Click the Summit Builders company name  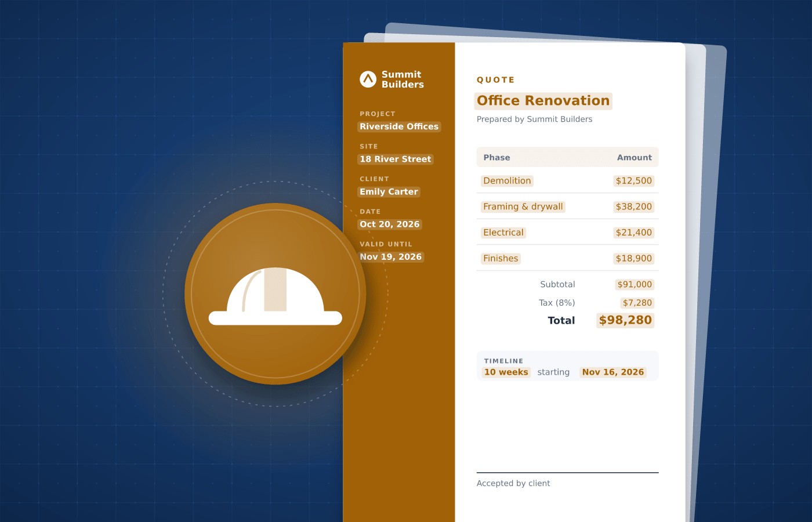click(403, 79)
